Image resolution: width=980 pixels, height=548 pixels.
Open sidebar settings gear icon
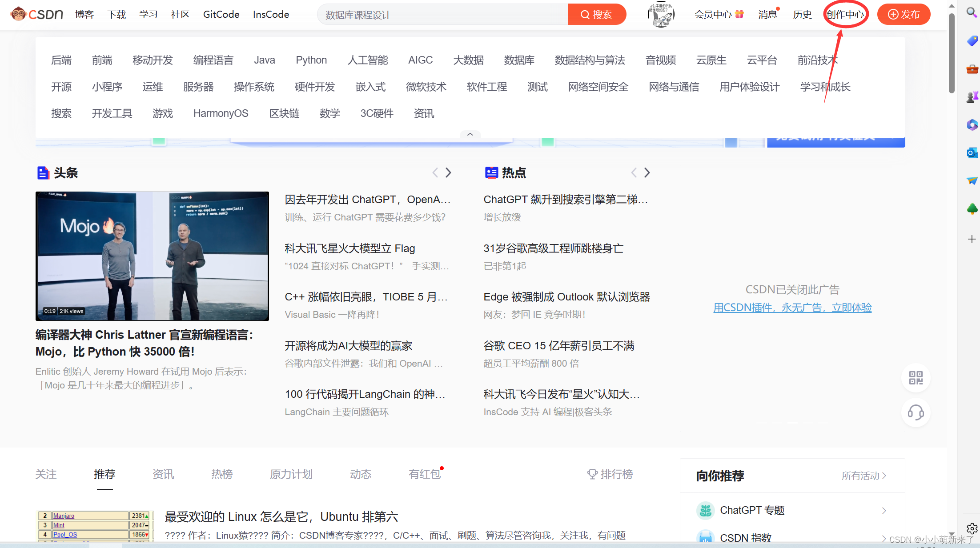pyautogui.click(x=972, y=528)
